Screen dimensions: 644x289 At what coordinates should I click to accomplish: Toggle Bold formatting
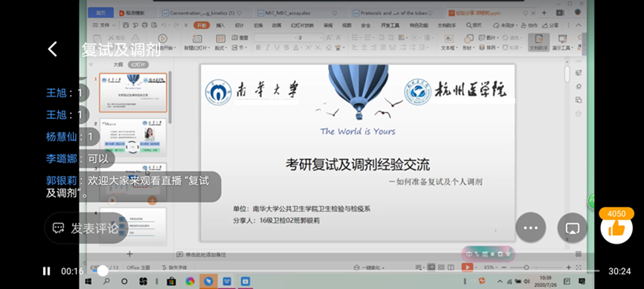point(258,48)
